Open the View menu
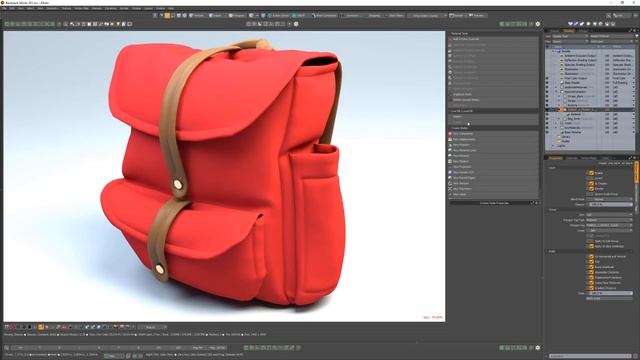This screenshot has width=640, height=360. tap(21, 8)
